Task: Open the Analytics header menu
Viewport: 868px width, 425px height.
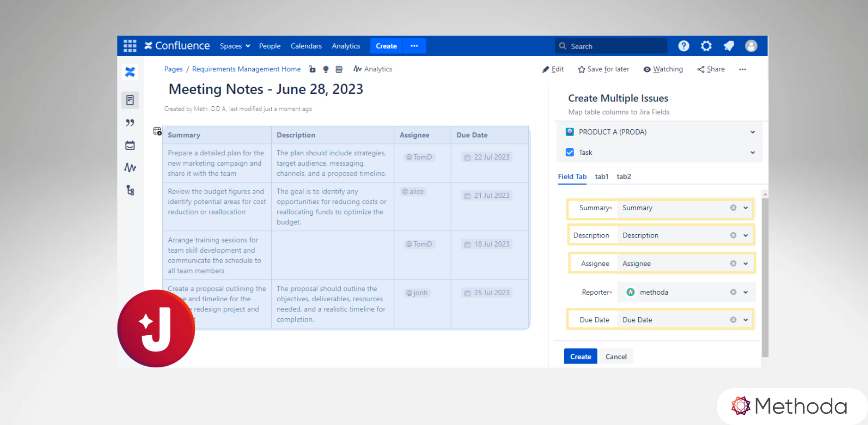Action: coord(346,46)
